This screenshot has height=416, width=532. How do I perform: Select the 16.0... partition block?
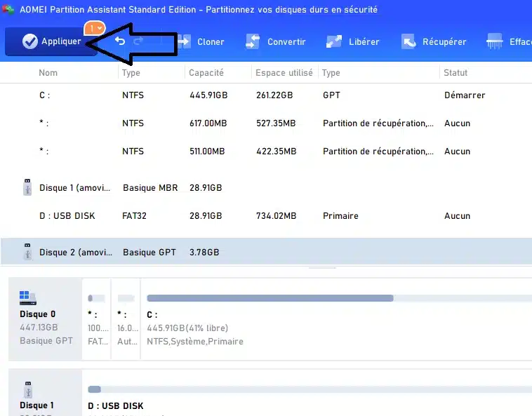pos(126,319)
